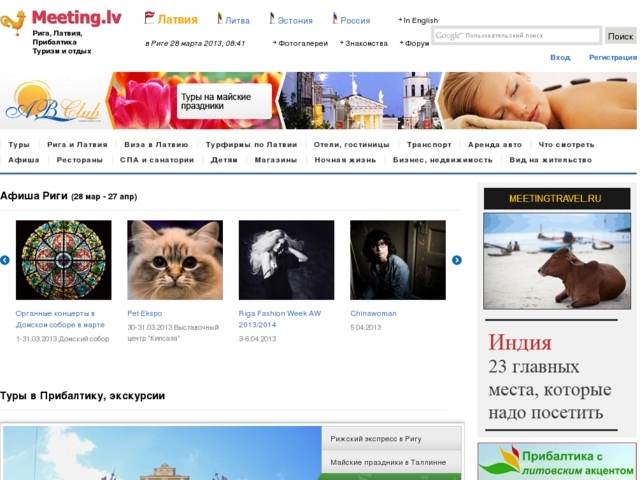Click the Регистрация link
This screenshot has width=640, height=480.
coord(612,57)
